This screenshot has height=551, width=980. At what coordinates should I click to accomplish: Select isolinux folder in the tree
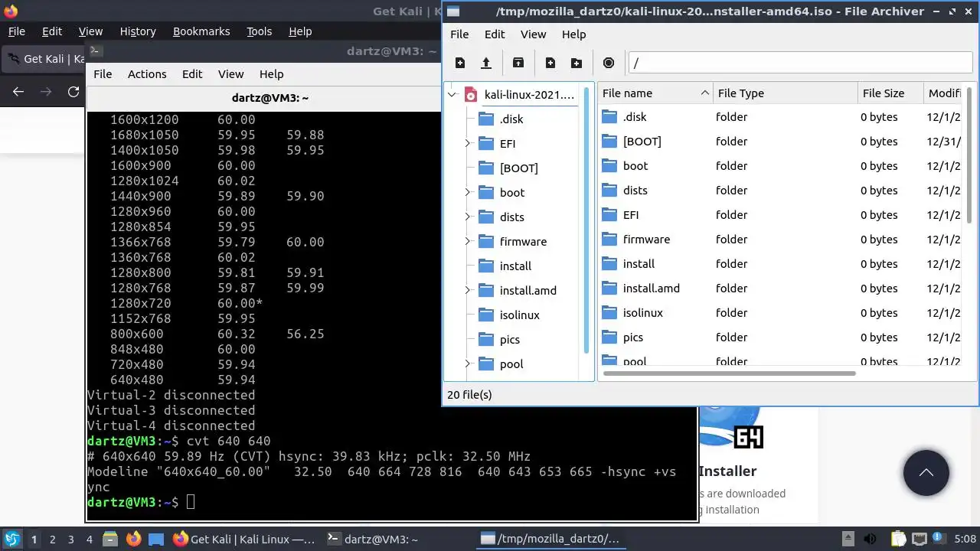[x=519, y=315]
